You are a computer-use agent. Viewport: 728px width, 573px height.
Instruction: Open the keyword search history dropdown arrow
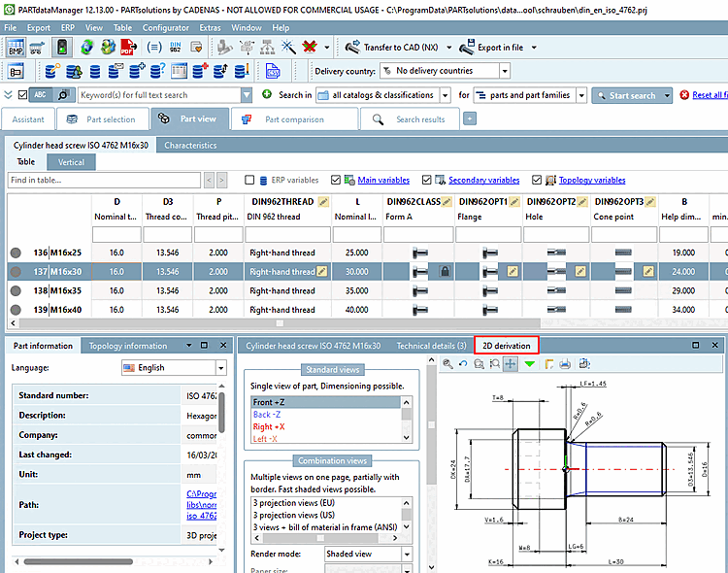(247, 95)
